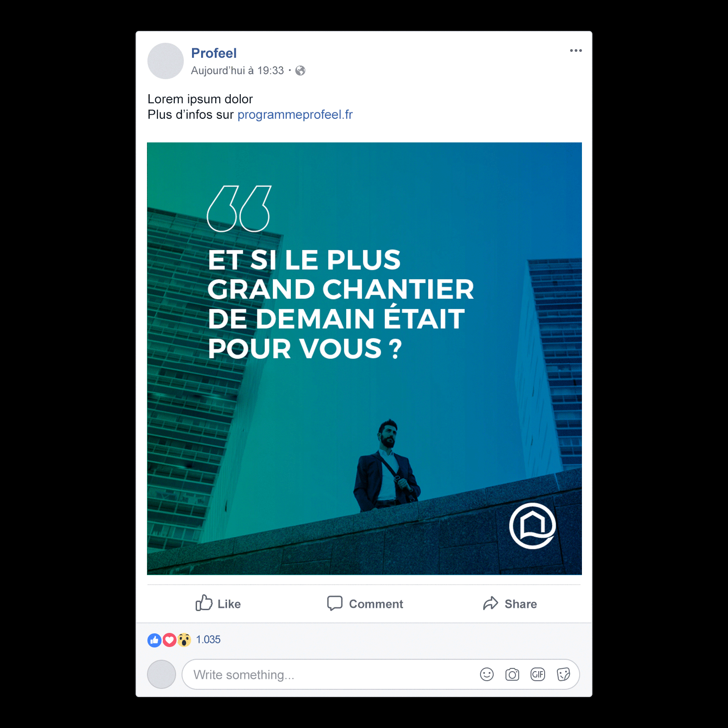
Task: Click the Write something comment field
Action: point(381,674)
